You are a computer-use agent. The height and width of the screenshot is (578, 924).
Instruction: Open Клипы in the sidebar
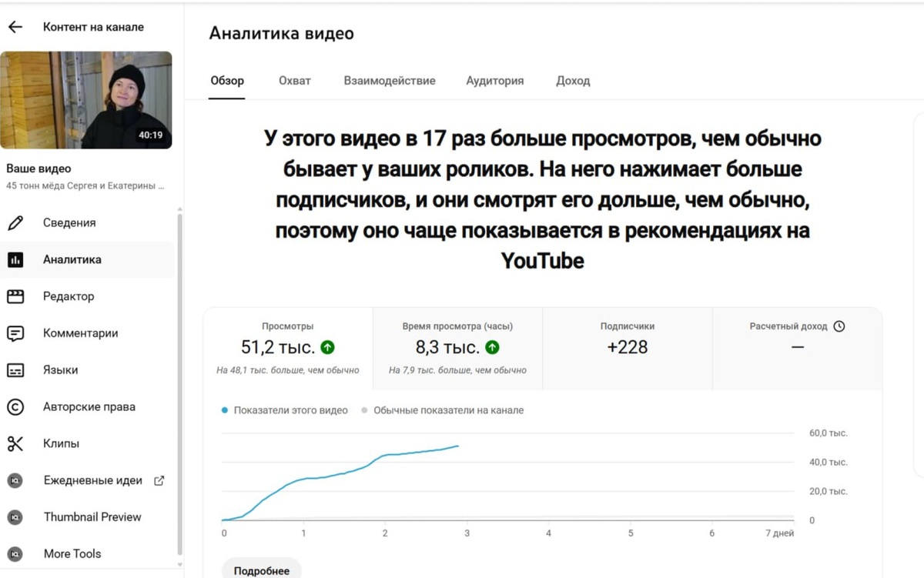89,443
